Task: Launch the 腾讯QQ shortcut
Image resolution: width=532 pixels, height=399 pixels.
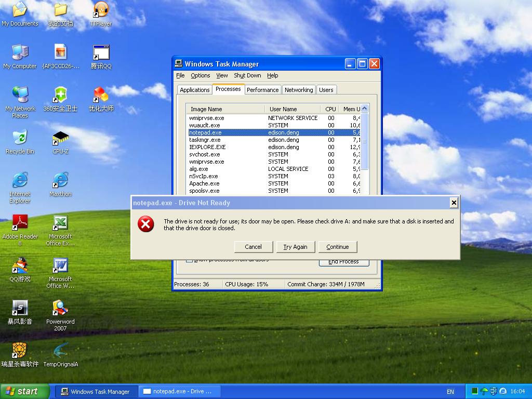Action: 101,57
